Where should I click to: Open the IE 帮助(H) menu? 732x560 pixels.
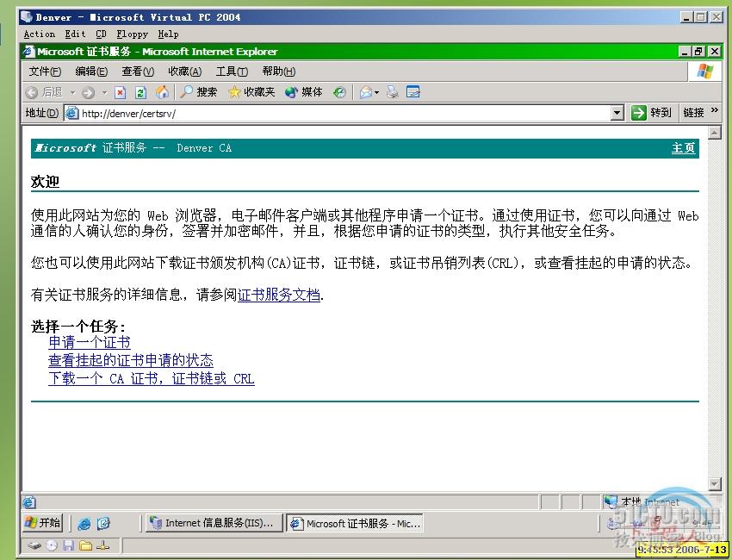pyautogui.click(x=279, y=72)
